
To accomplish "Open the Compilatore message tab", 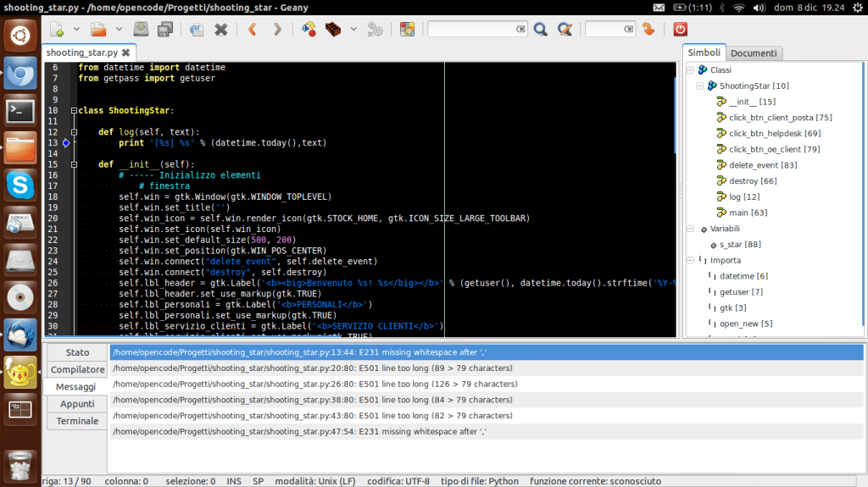I will [77, 369].
